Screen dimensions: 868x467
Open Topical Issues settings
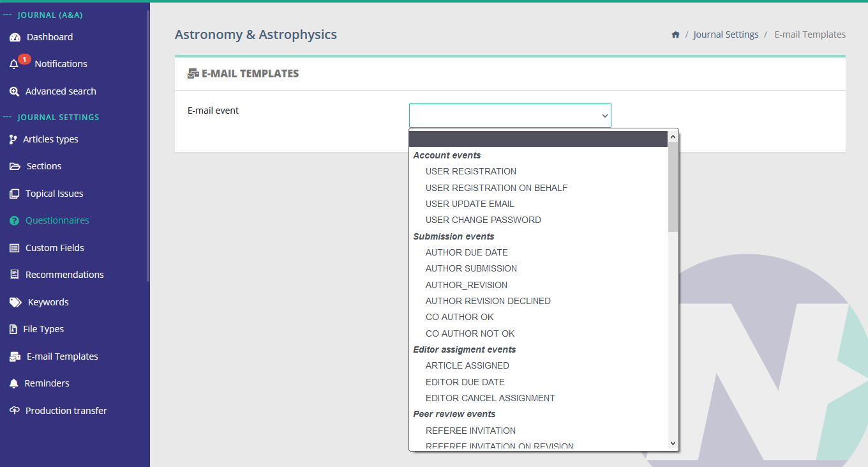tap(54, 194)
